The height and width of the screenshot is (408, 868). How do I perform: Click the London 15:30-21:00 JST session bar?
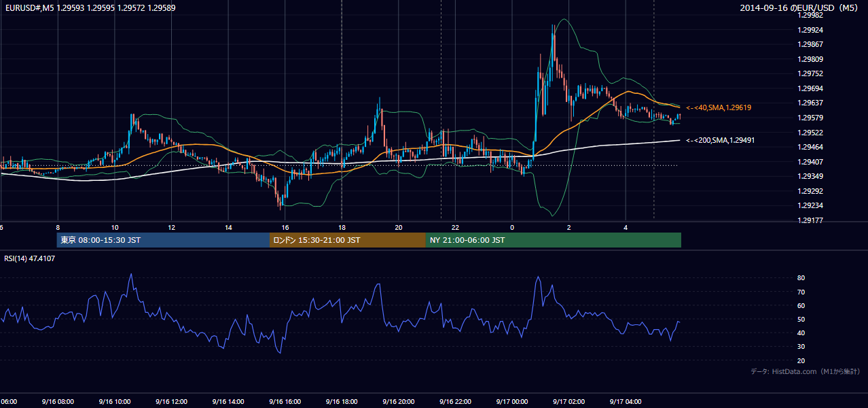point(348,240)
